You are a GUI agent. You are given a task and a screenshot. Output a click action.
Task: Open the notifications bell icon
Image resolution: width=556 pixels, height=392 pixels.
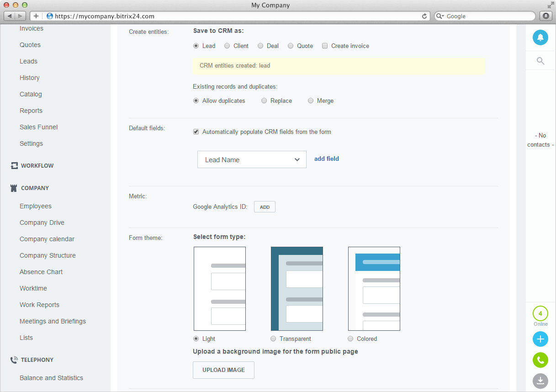point(540,37)
